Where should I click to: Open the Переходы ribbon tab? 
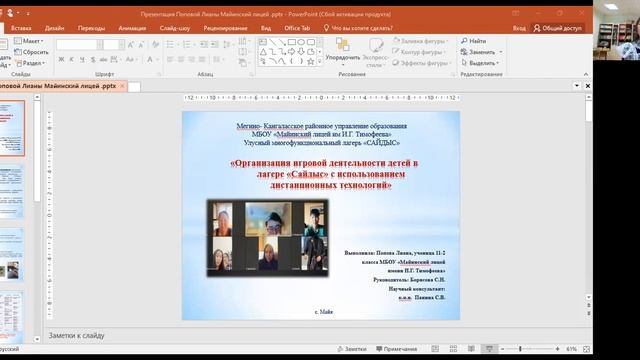click(x=91, y=28)
